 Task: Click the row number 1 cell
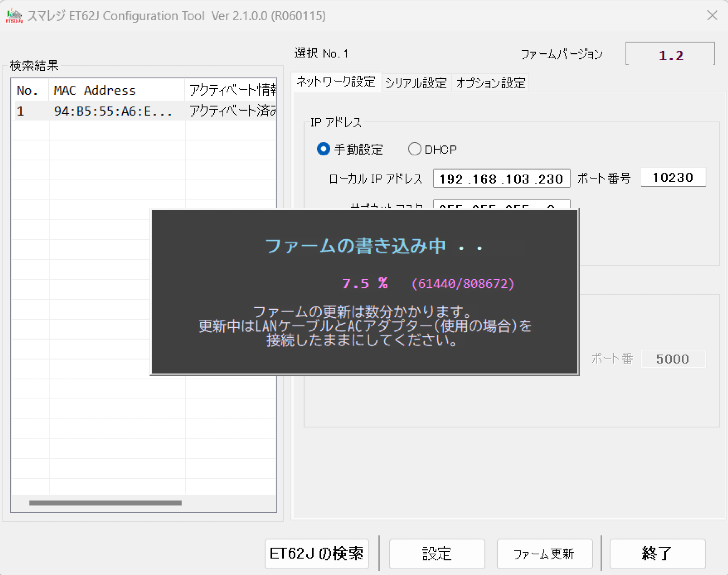(21, 111)
